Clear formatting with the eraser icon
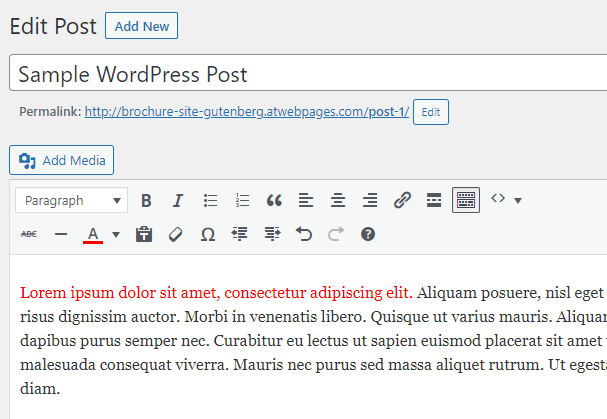 175,234
